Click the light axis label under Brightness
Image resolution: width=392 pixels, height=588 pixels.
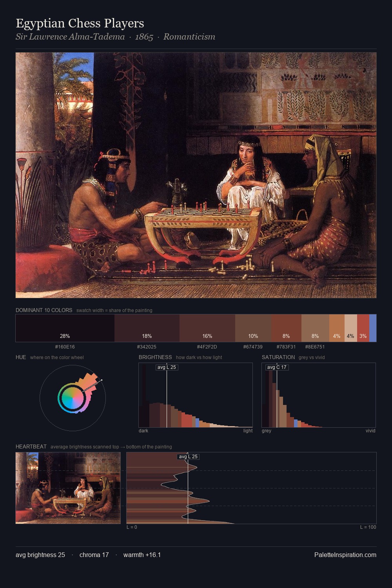coord(248,431)
